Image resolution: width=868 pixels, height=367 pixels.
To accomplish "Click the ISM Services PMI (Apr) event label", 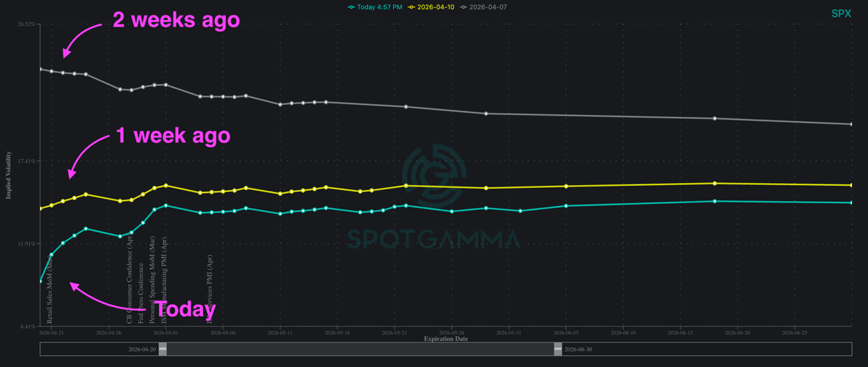I will coord(210,287).
